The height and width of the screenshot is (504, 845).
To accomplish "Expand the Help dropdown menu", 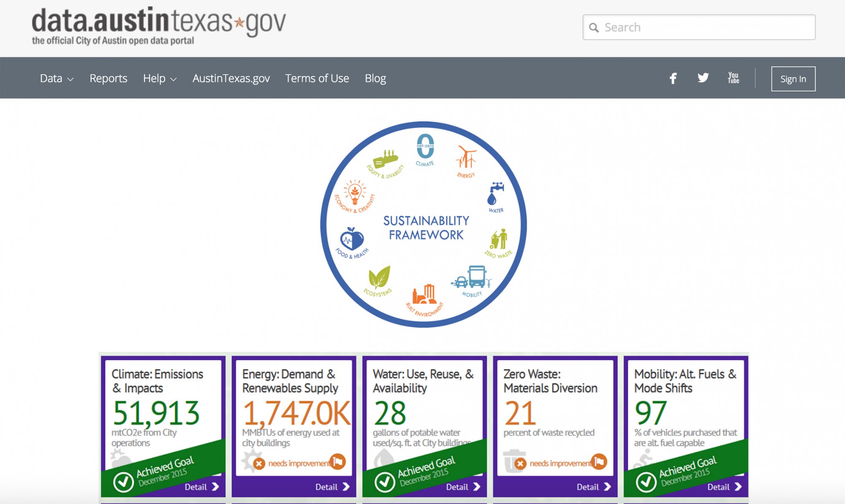I will [160, 79].
